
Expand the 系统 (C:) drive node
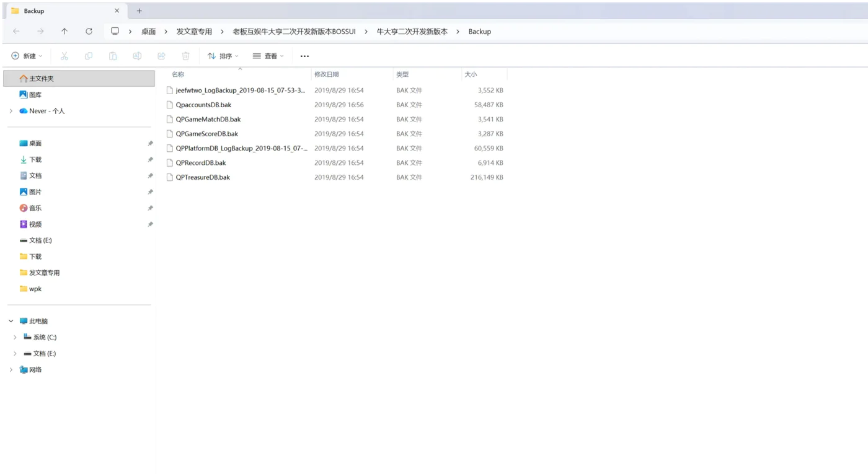click(x=15, y=337)
